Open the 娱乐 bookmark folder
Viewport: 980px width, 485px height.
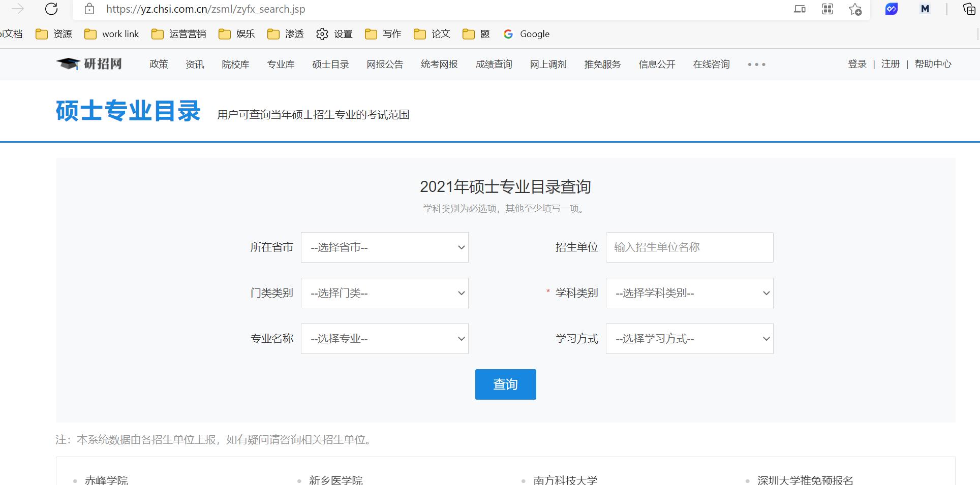click(x=237, y=34)
